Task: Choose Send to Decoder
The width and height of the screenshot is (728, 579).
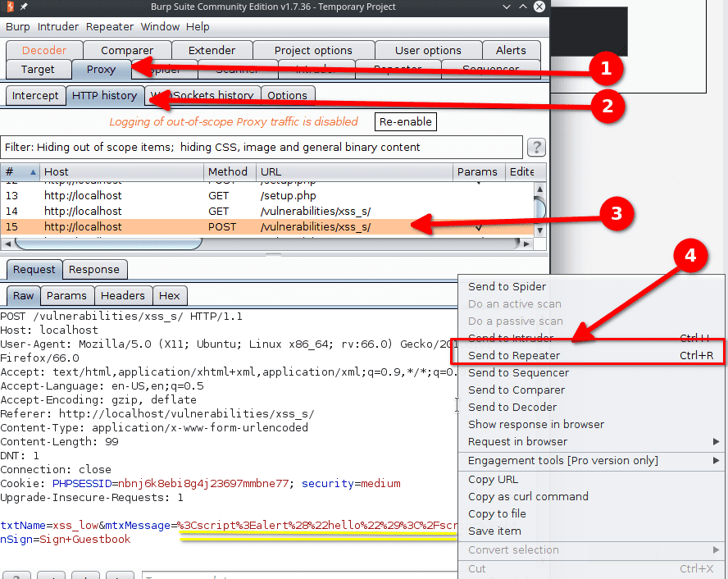Action: point(591,408)
